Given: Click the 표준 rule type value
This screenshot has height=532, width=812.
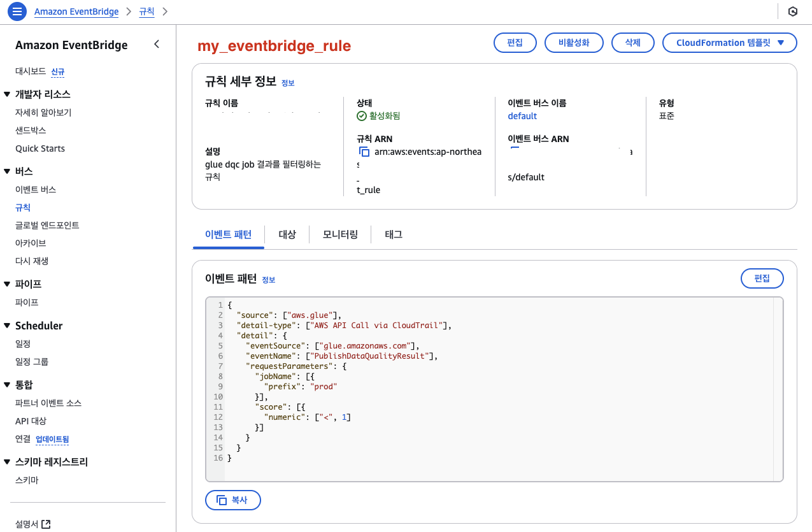Looking at the screenshot, I should (x=667, y=116).
